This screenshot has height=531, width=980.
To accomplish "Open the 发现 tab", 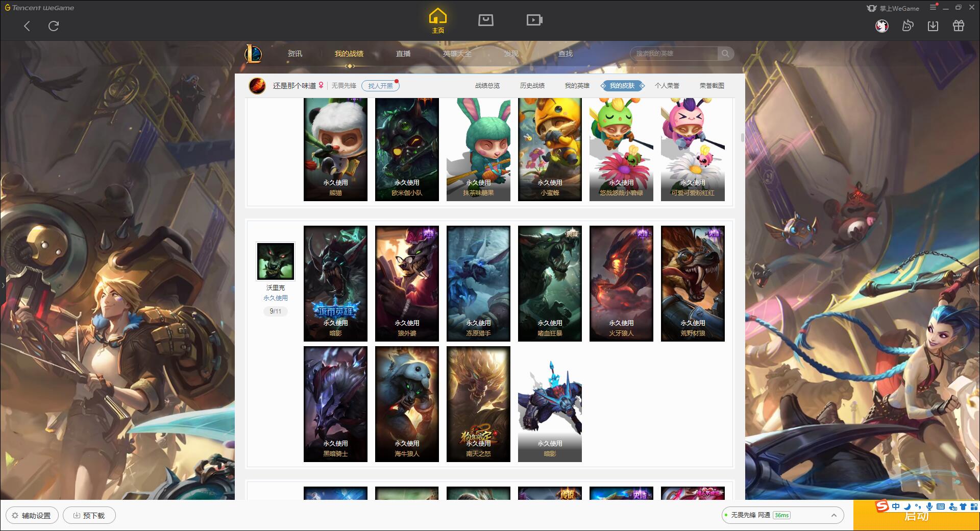I will (x=511, y=54).
